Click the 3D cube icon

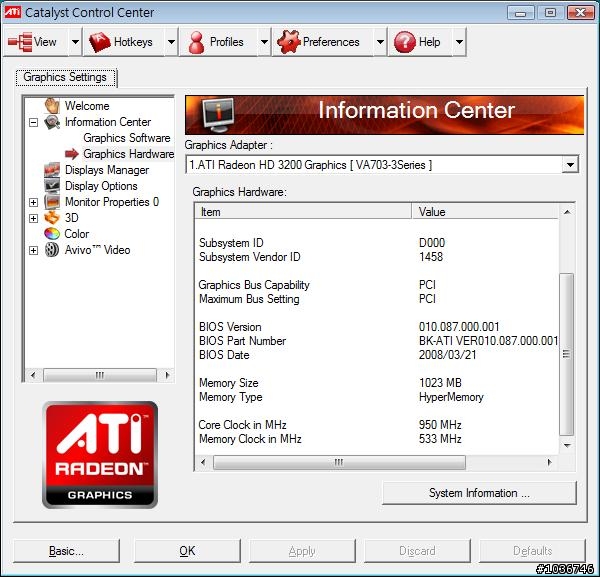point(52,218)
